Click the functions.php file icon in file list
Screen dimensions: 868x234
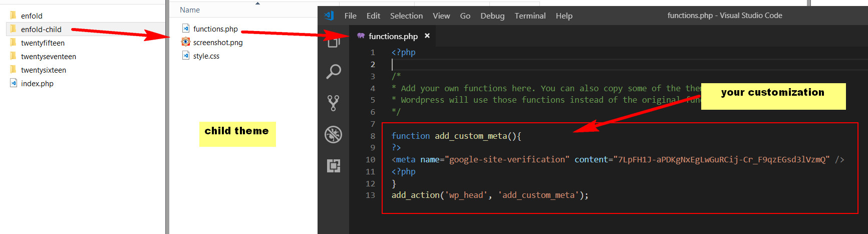coord(186,29)
